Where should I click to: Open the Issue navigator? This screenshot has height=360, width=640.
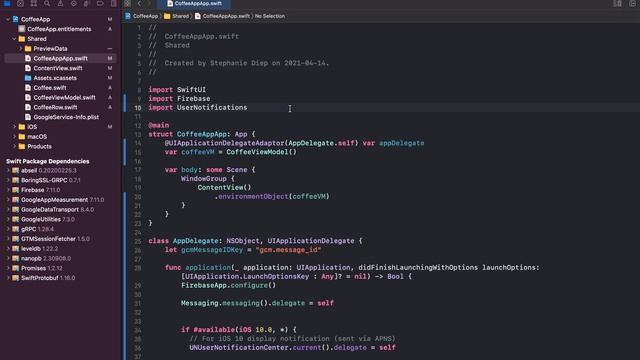pyautogui.click(x=60, y=3)
